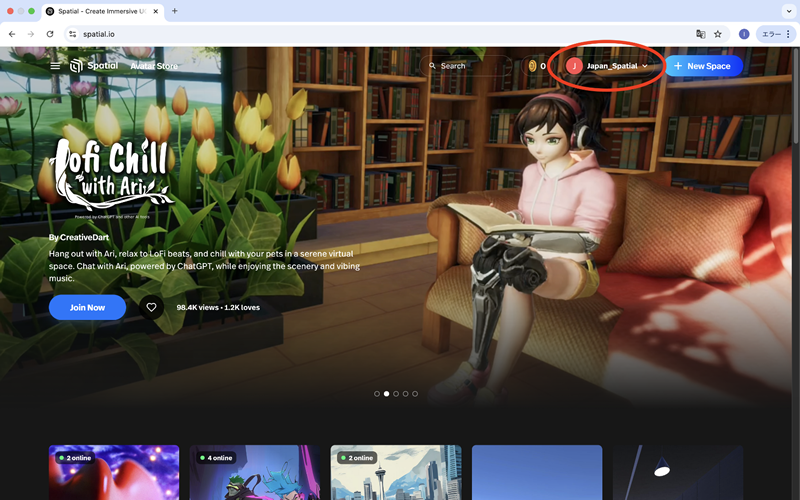Open the plain blue sky space thumbnail
This screenshot has height=500, width=800.
(537, 472)
